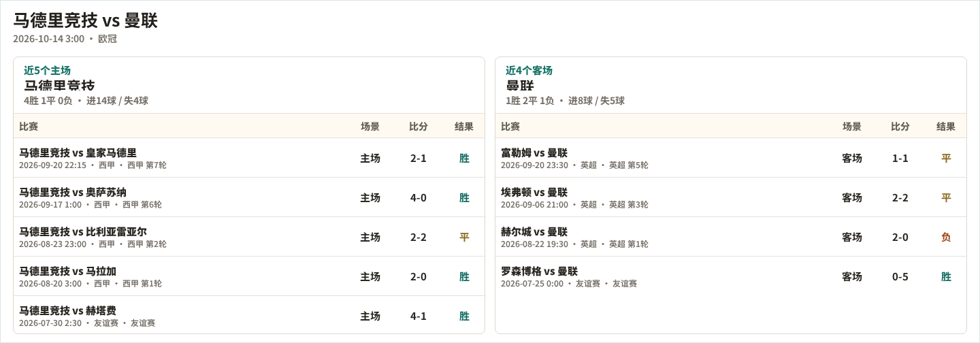Click result 胜 in 奥萨苏纳 row

click(464, 197)
